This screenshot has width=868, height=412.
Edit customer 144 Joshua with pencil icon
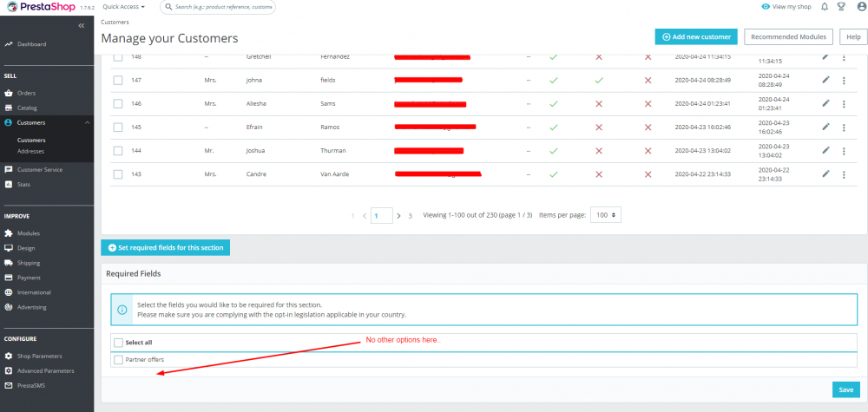point(826,150)
